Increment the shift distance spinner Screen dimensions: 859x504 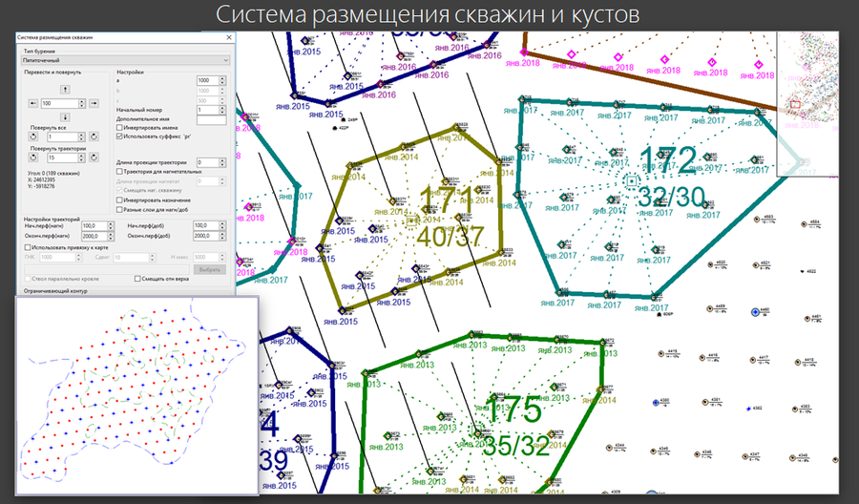[x=82, y=101]
